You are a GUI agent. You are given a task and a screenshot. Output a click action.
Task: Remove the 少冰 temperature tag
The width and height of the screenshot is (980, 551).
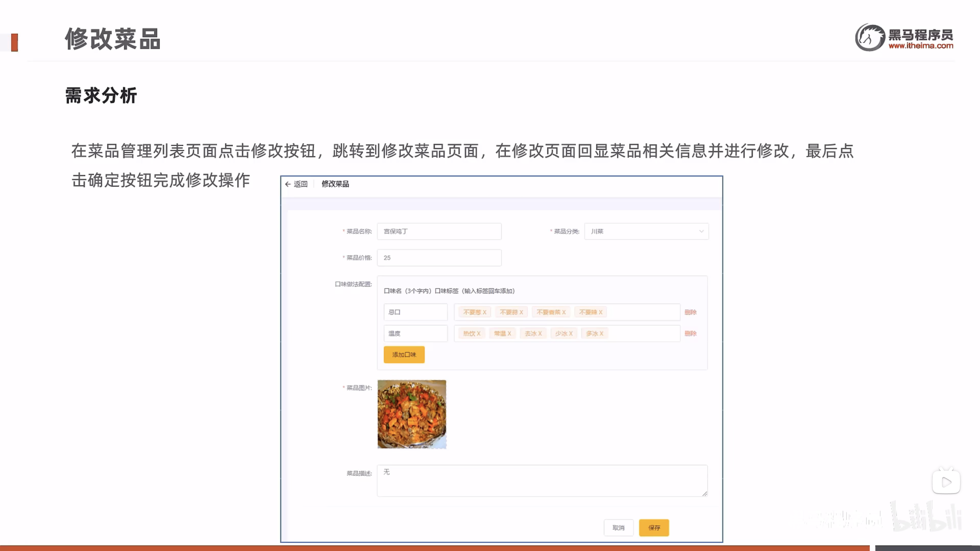[571, 333]
